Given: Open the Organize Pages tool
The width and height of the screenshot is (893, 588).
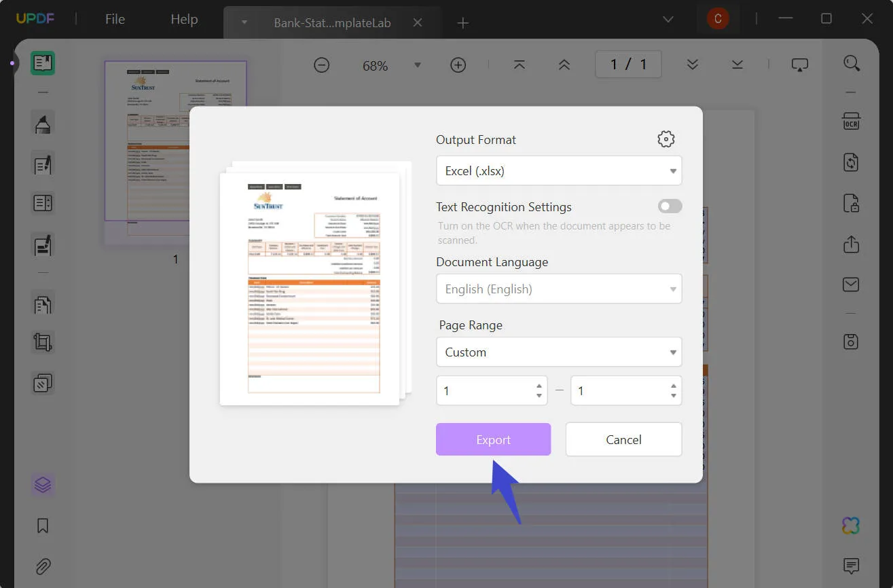Looking at the screenshot, I should coord(43,304).
